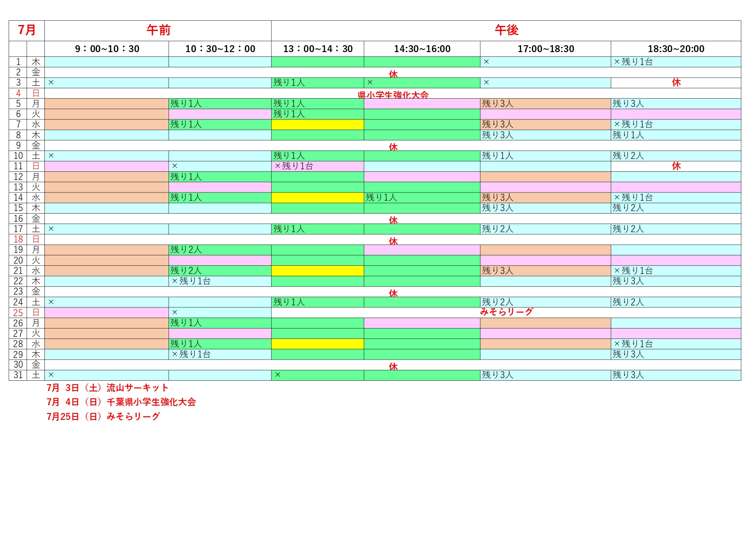The image size is (756, 534).
Task: Click "×残り1台" in the 22nd row 10:30 slot
Action: click(x=191, y=281)
